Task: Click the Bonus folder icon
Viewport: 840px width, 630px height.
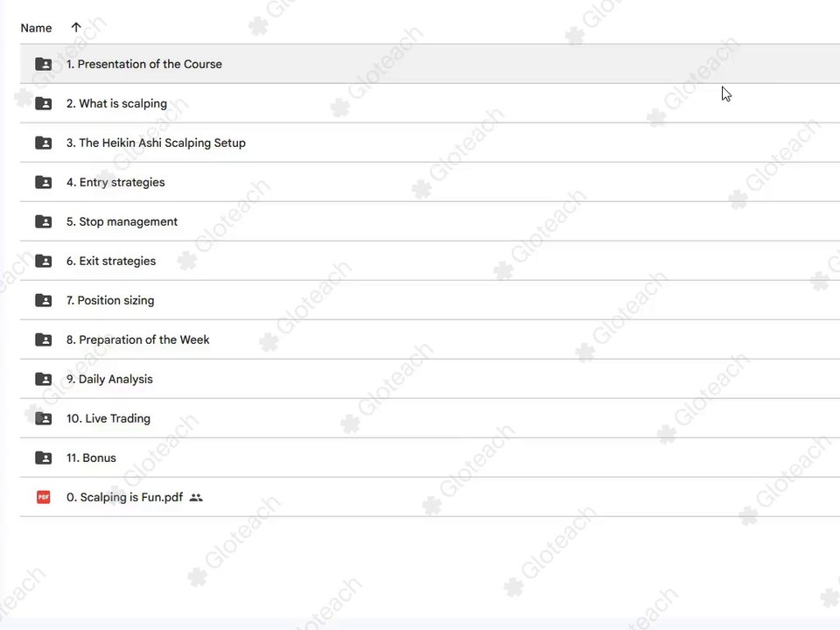Action: [x=44, y=458]
